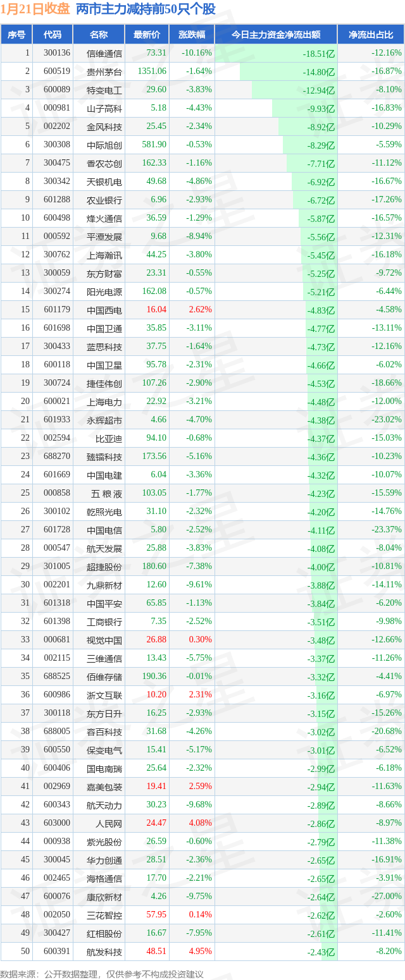Click red 2.59% change for 嘉美包装

pyautogui.click(x=200, y=787)
